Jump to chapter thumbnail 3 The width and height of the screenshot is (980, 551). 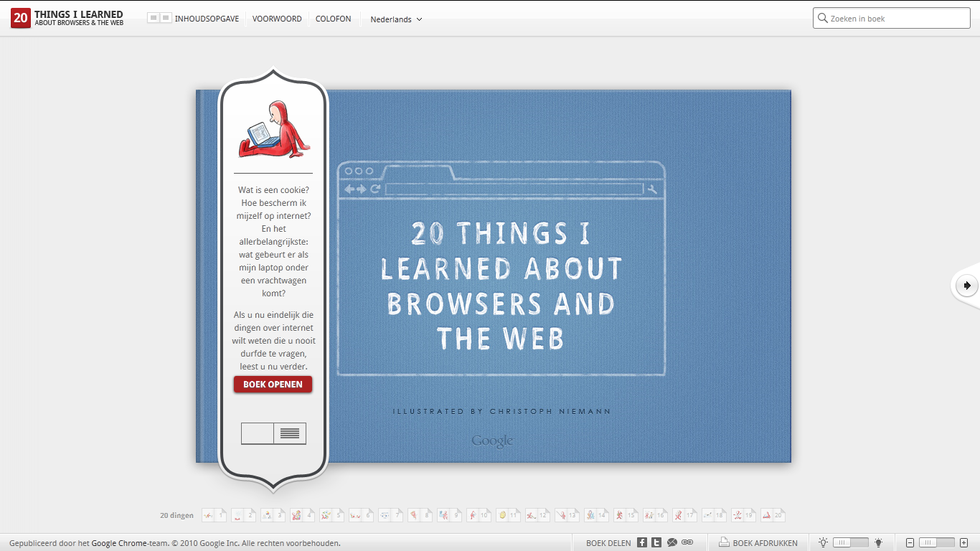point(273,515)
